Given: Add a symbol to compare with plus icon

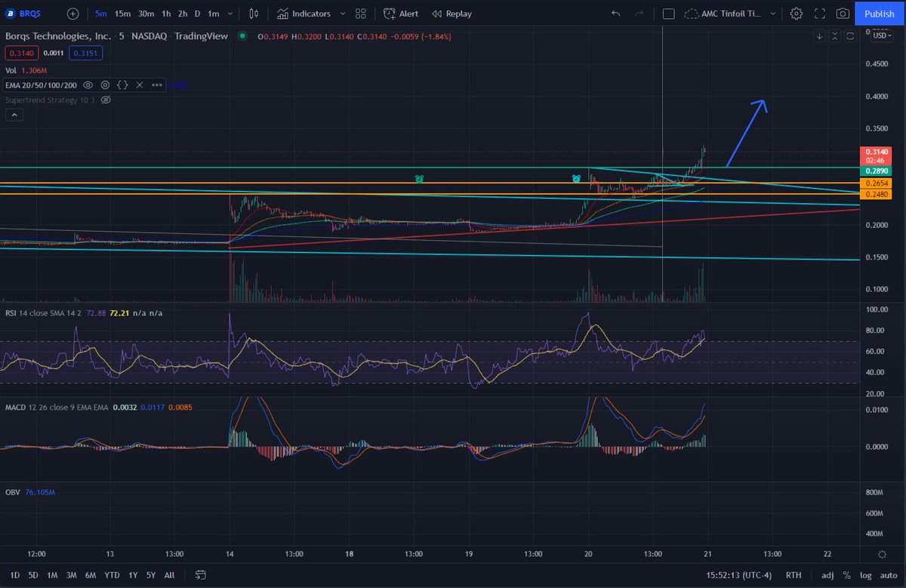Looking at the screenshot, I should click(x=72, y=14).
